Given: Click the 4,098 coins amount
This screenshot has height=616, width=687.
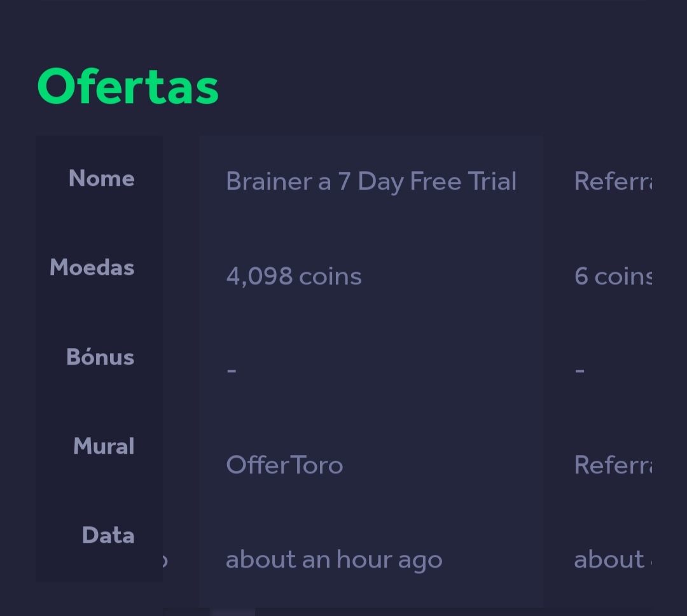Looking at the screenshot, I should point(294,277).
